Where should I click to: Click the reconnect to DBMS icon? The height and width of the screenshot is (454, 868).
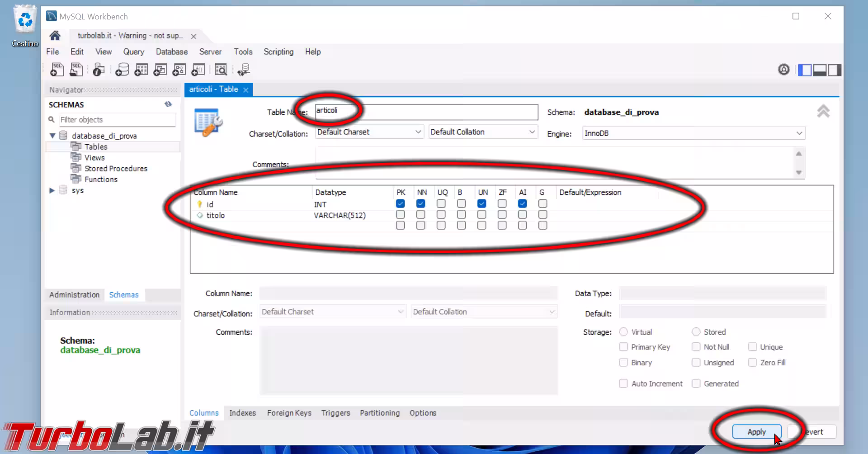(x=244, y=70)
